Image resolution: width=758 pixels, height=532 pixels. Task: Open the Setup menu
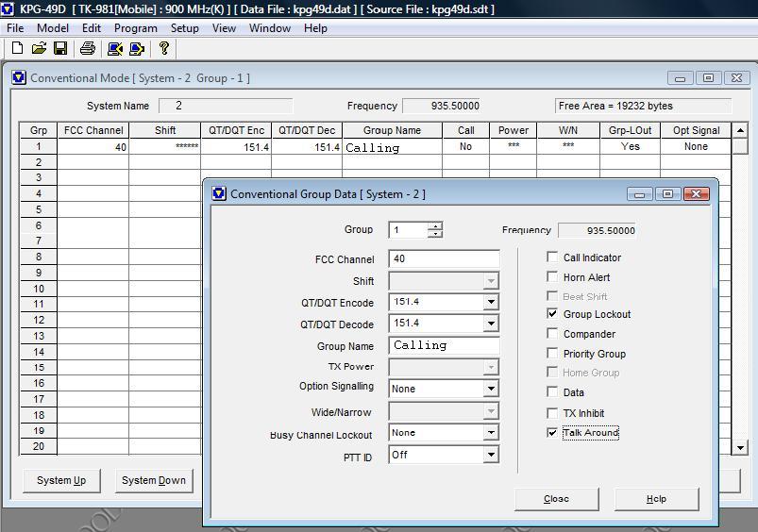point(185,28)
